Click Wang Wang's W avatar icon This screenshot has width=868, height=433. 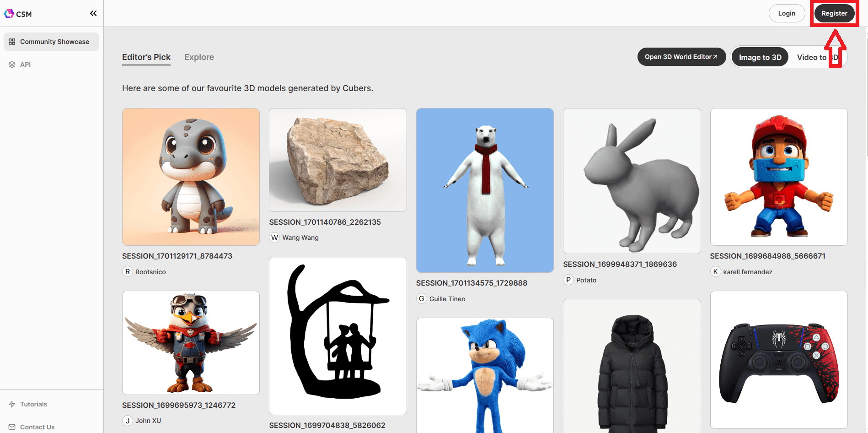click(x=274, y=238)
